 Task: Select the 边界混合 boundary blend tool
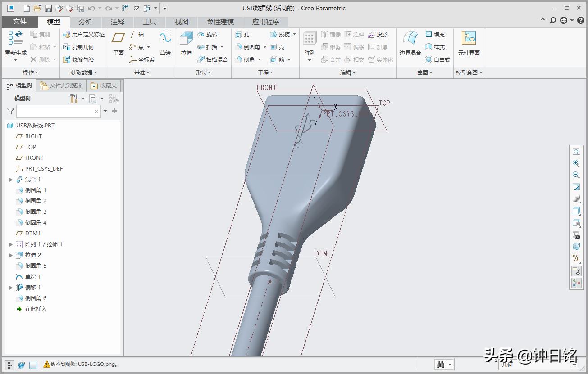click(410, 43)
